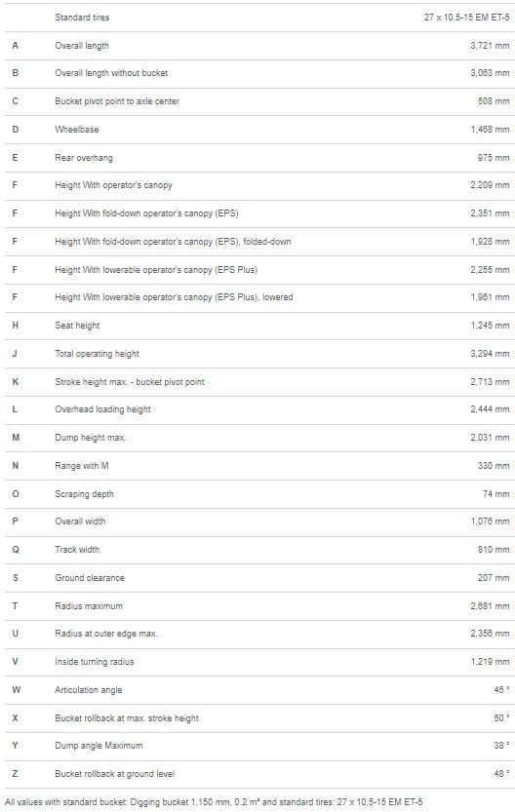Select the Standard tires header text

pos(82,18)
